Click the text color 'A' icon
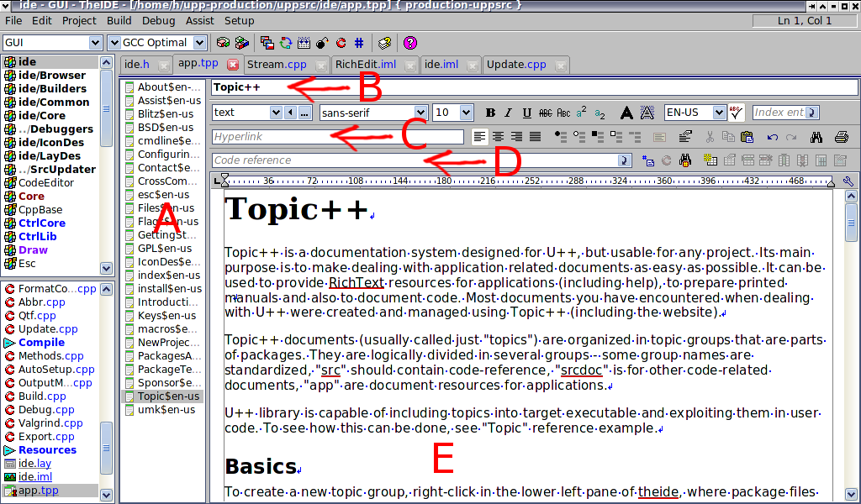 click(x=626, y=113)
